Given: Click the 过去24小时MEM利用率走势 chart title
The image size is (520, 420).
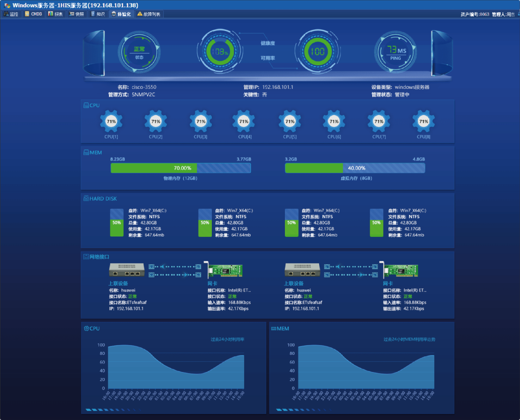Looking at the screenshot, I should [x=409, y=339].
